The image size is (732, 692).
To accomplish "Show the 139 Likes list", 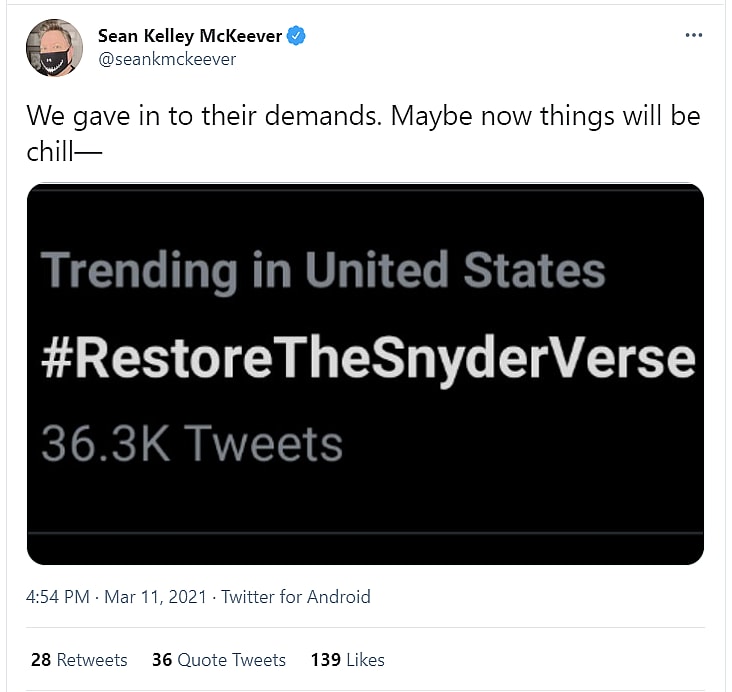I will pos(347,660).
